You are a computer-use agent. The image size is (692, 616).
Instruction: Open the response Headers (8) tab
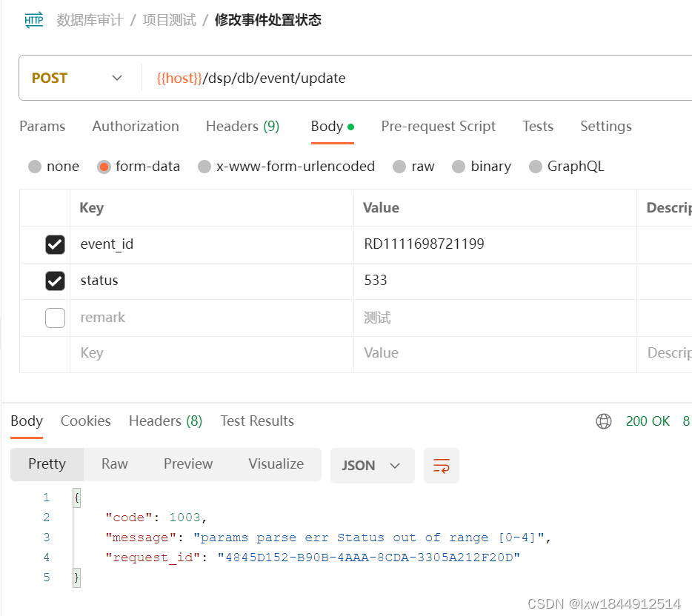(x=165, y=421)
